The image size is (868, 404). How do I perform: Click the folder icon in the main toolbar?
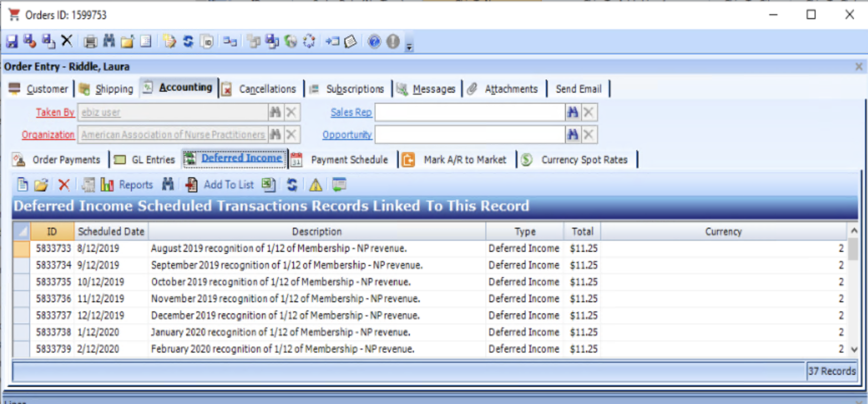[x=127, y=41]
